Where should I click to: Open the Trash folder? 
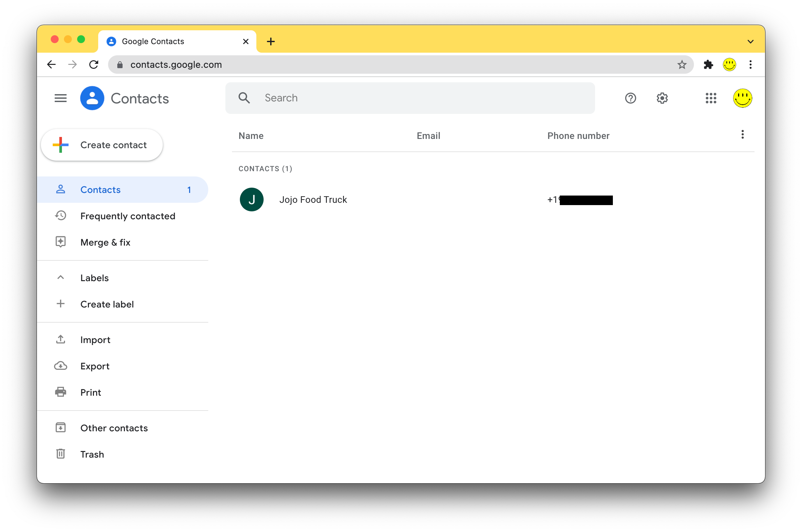pyautogui.click(x=123, y=454)
